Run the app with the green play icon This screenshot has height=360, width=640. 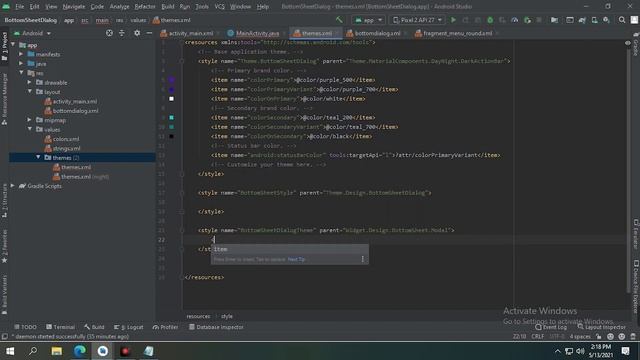[453, 20]
